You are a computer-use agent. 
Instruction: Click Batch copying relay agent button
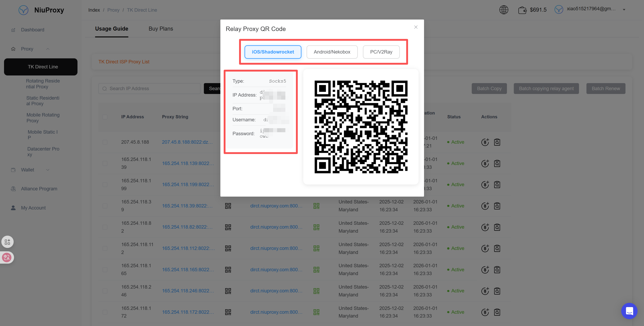pos(546,89)
